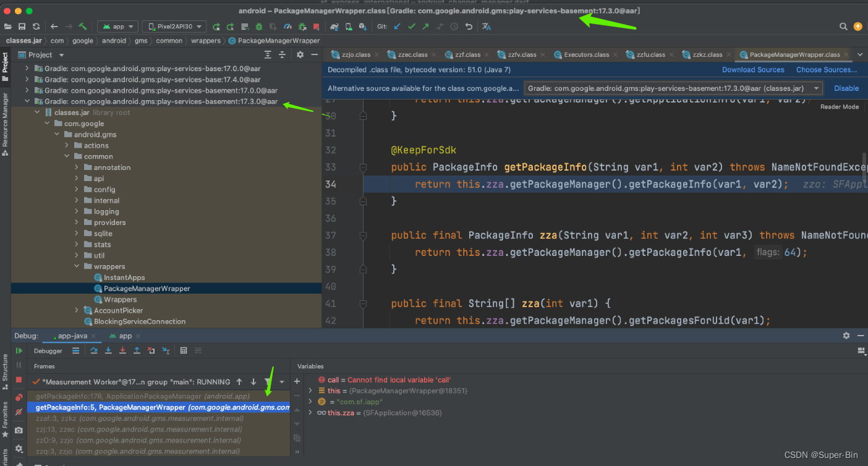Click the Resume Program icon in debug panel
This screenshot has width=868, height=466.
pos(19,351)
